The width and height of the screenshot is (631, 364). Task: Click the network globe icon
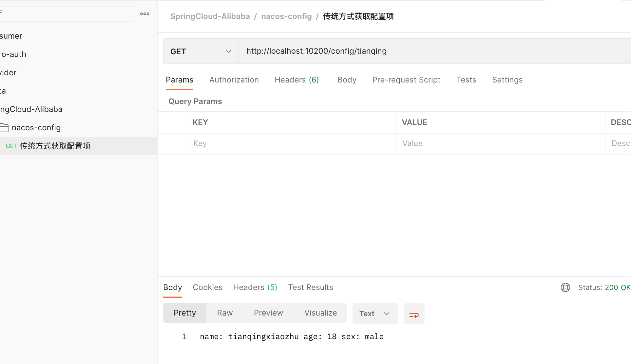coord(565,287)
